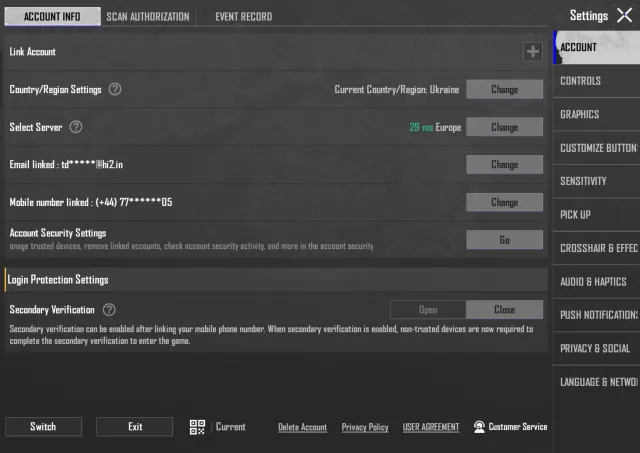
Task: Open Language & Network settings
Action: tap(596, 382)
